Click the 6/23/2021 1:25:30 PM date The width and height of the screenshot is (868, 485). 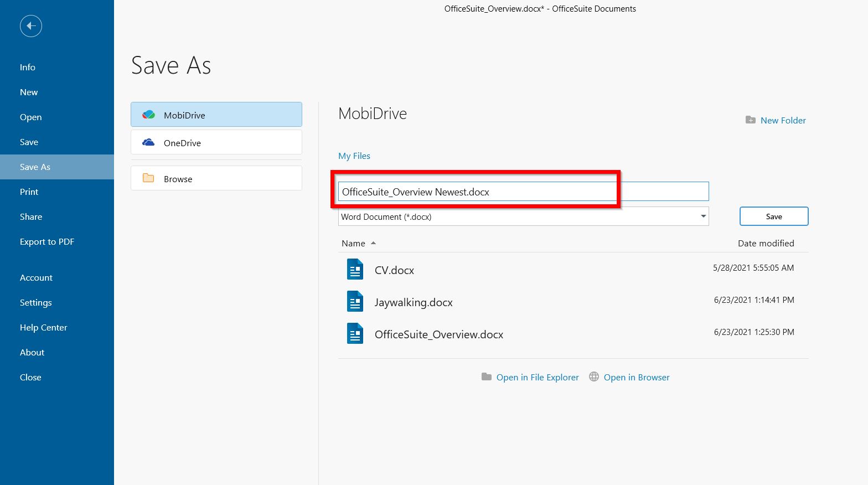pyautogui.click(x=754, y=332)
